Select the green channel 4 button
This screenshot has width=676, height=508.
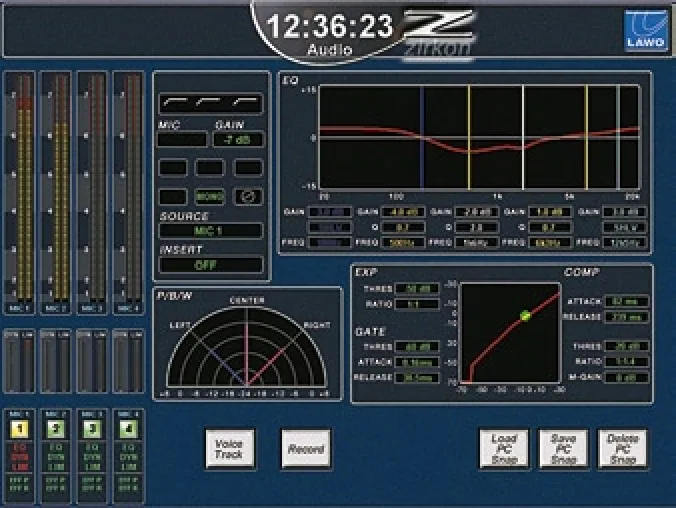[128, 429]
